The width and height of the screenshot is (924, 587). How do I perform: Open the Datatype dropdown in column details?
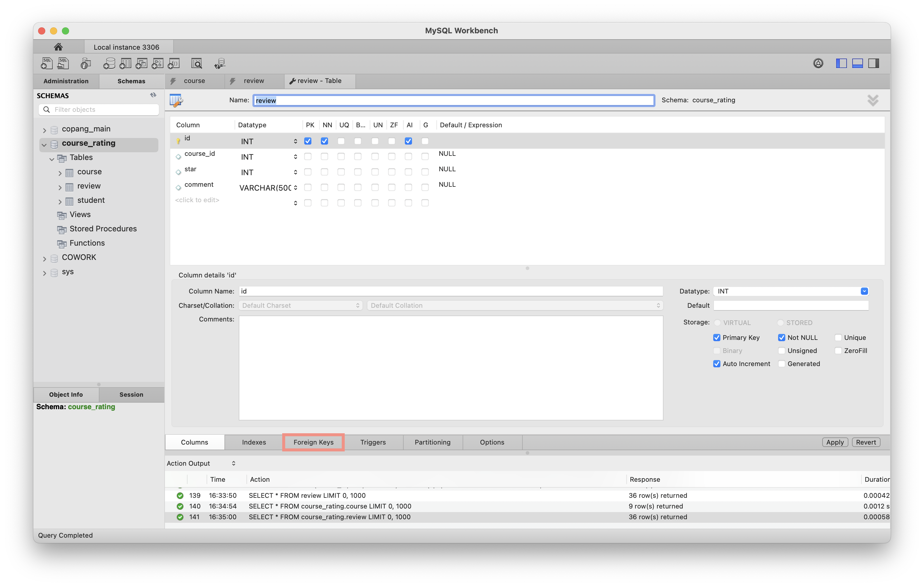(x=864, y=291)
